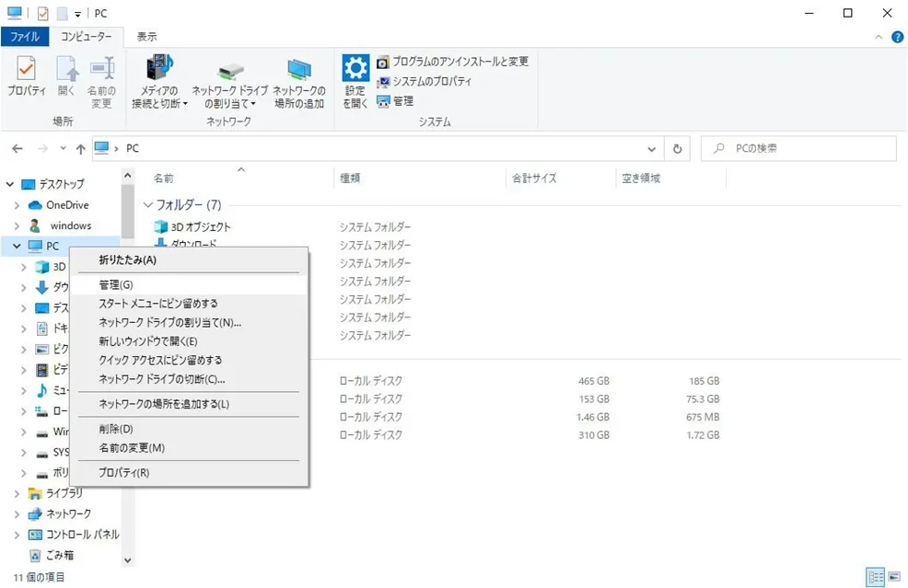908x588 pixels.
Task: Switch to large thumbnails view icon
Action: pos(895,576)
